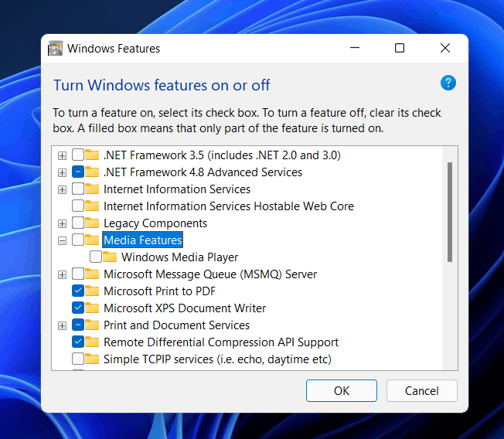Click folder icon next to Microsoft Print to PDF
Image resolution: width=504 pixels, height=439 pixels.
93,291
